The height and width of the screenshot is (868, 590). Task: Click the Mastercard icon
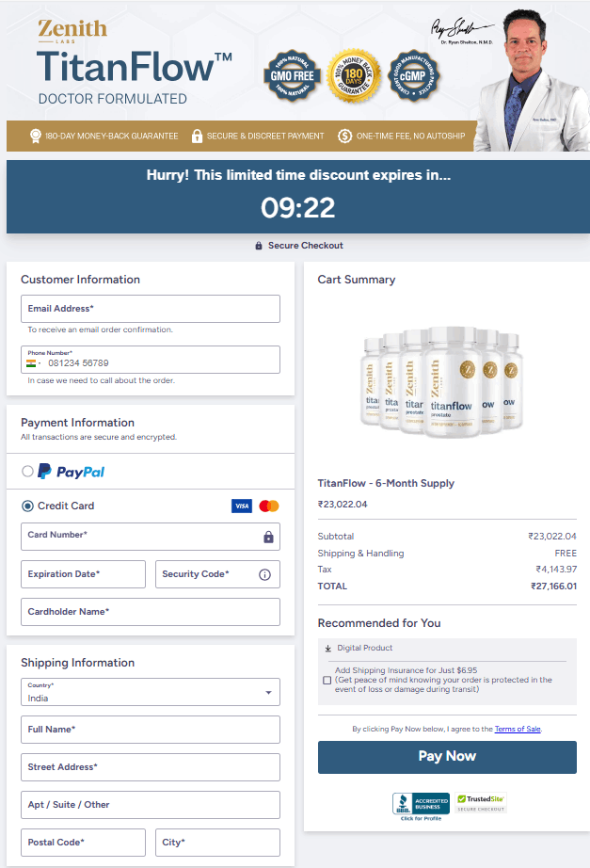(x=269, y=506)
